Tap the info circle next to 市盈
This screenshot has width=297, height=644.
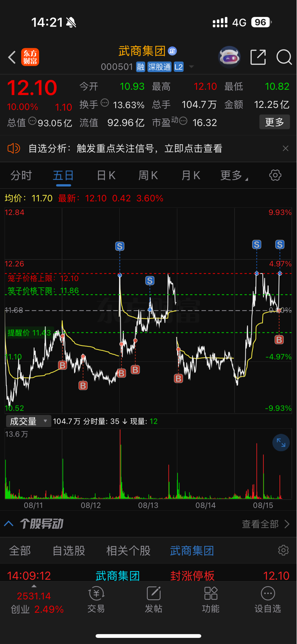[x=183, y=121]
